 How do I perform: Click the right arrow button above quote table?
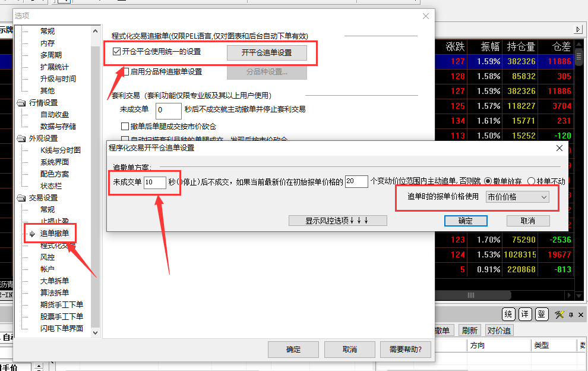tap(578, 29)
